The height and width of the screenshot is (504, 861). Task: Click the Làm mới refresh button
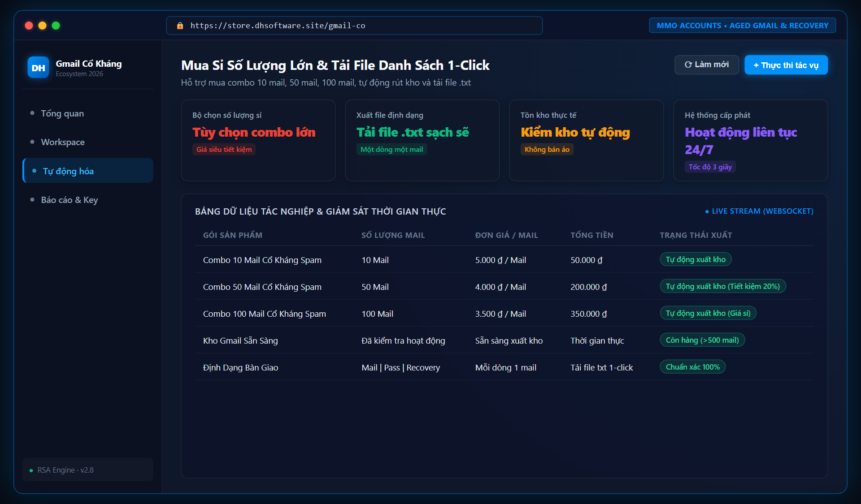[707, 65]
